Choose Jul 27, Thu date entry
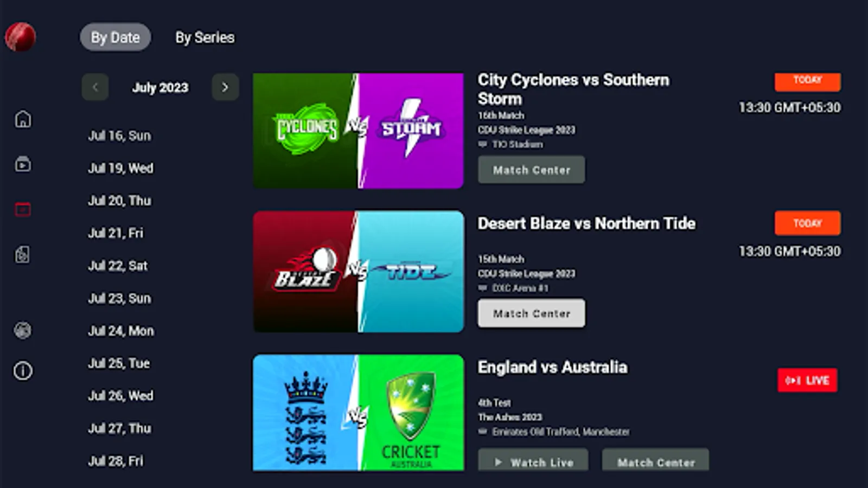Screen dimensions: 868x488 click(119, 428)
